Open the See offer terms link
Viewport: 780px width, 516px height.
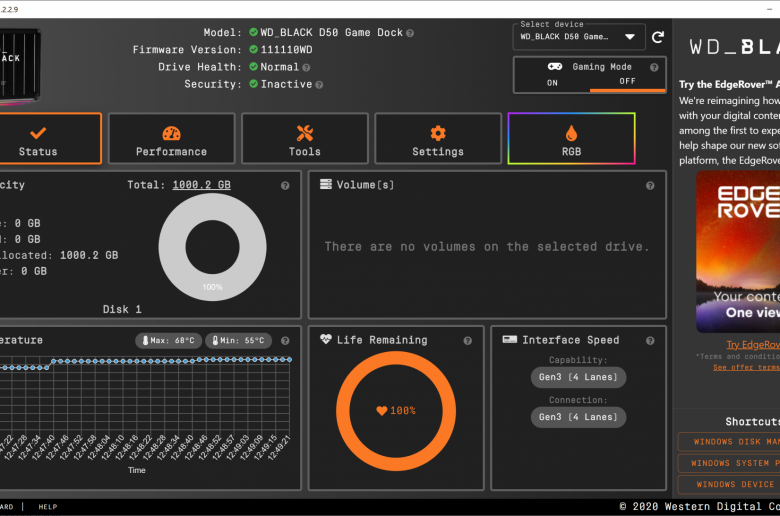[x=746, y=367]
